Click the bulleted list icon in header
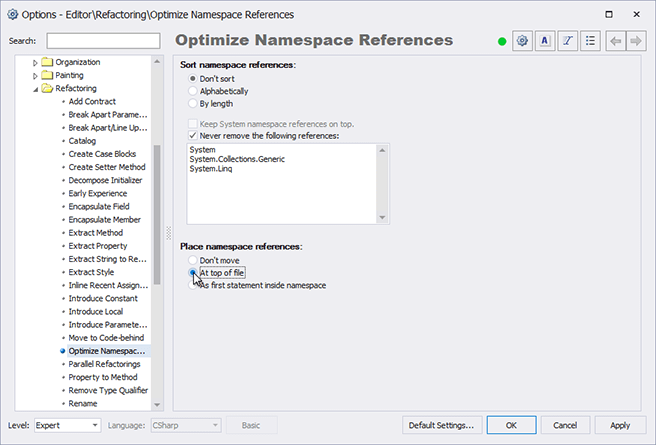The image size is (656, 445). (x=591, y=41)
